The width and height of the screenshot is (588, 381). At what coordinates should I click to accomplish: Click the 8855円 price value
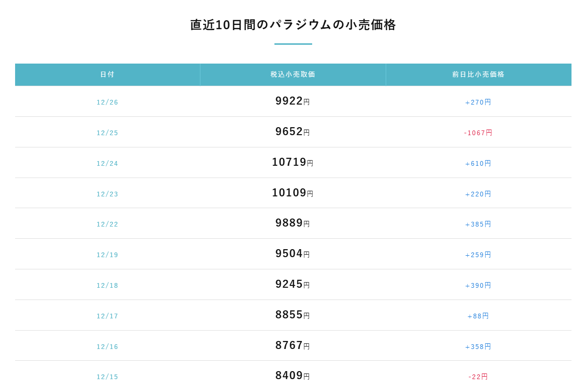[x=292, y=315]
